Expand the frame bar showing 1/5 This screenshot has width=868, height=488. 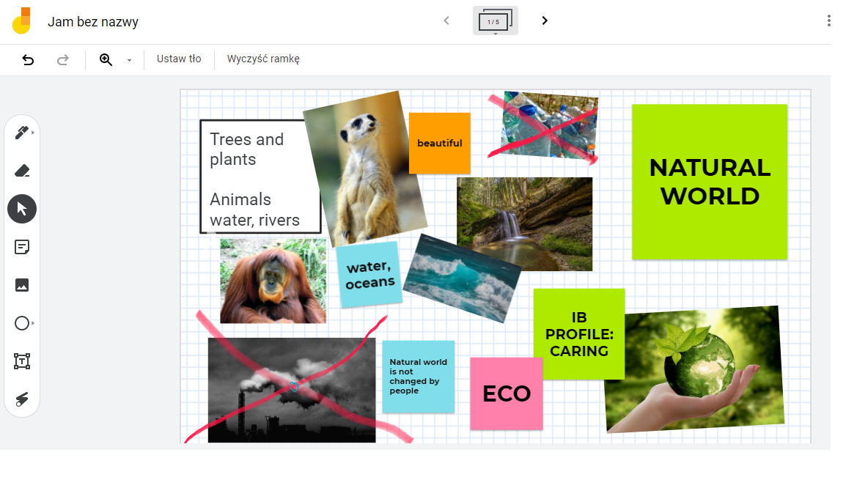click(495, 21)
